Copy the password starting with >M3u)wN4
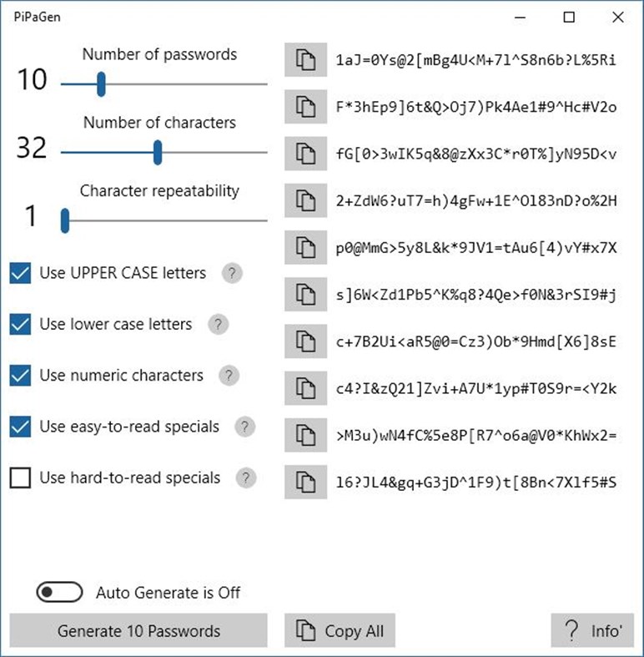The image size is (644, 657). point(305,434)
